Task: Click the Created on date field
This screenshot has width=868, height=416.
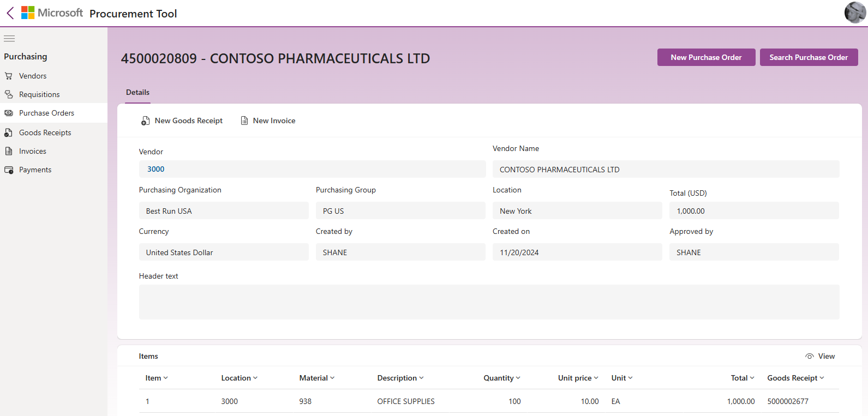Action: pos(577,252)
